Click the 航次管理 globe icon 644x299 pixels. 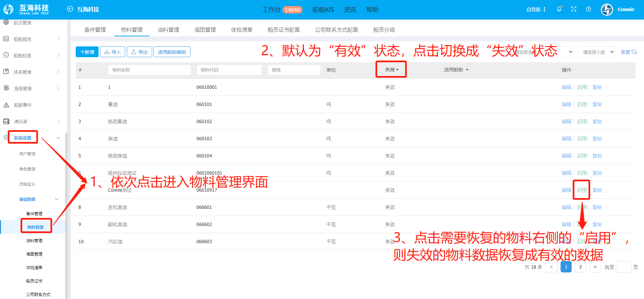[6, 22]
